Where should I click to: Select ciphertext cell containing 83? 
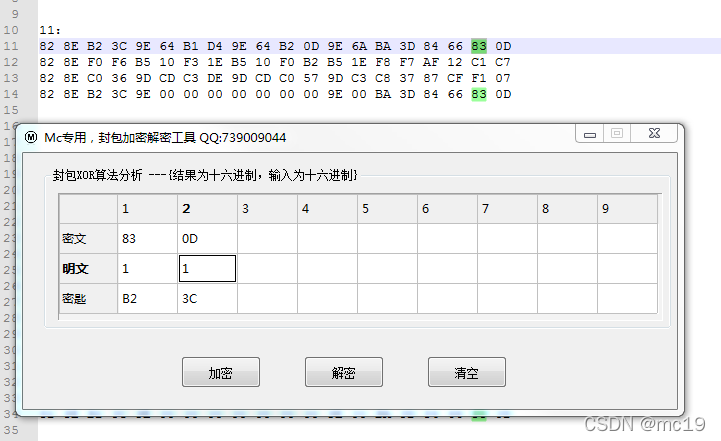147,239
